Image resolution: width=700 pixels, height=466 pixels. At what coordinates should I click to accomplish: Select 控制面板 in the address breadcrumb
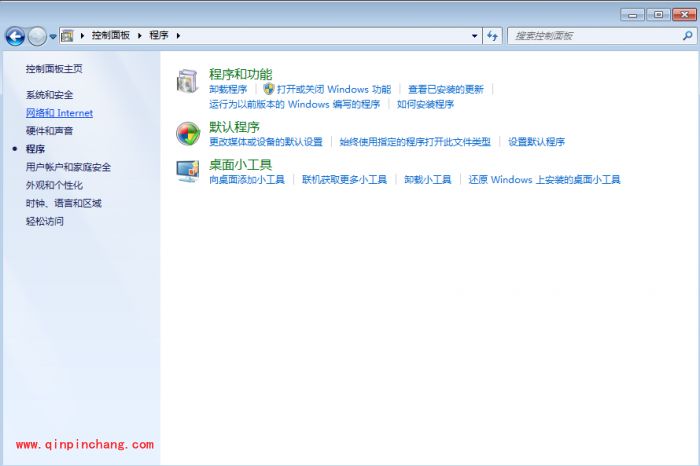point(110,36)
